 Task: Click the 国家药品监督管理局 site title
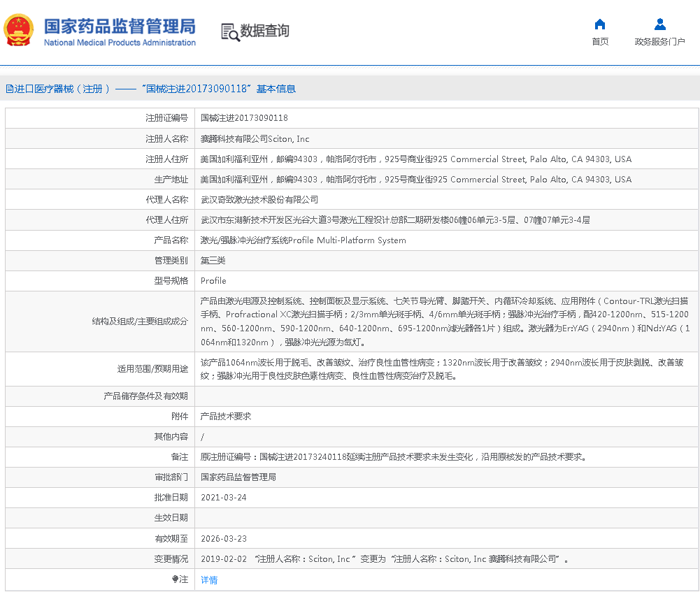click(120, 26)
